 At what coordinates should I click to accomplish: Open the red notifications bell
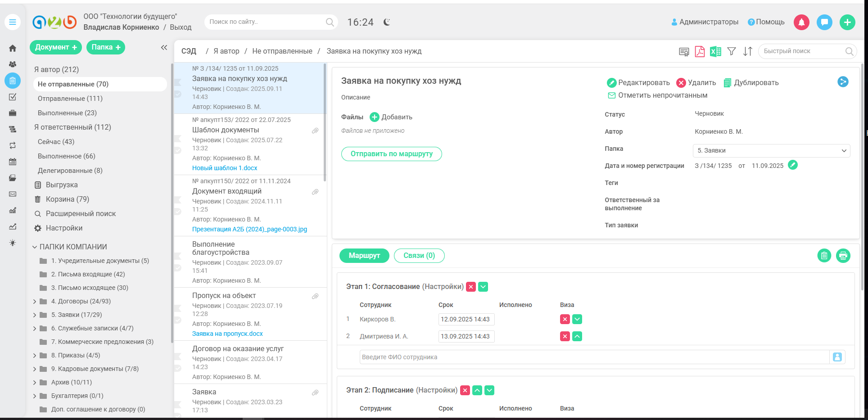coord(801,22)
